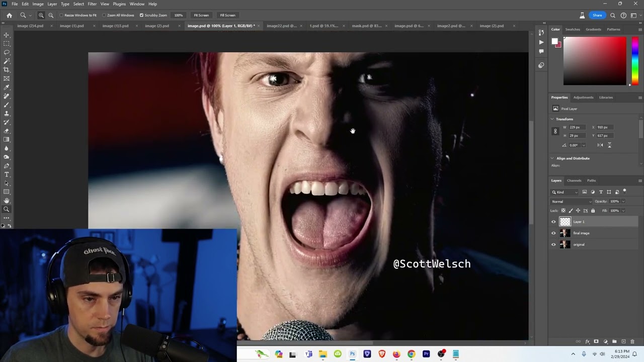Click the Fill Screen button
Viewport: 644px width, 362px height.
pyautogui.click(x=227, y=15)
